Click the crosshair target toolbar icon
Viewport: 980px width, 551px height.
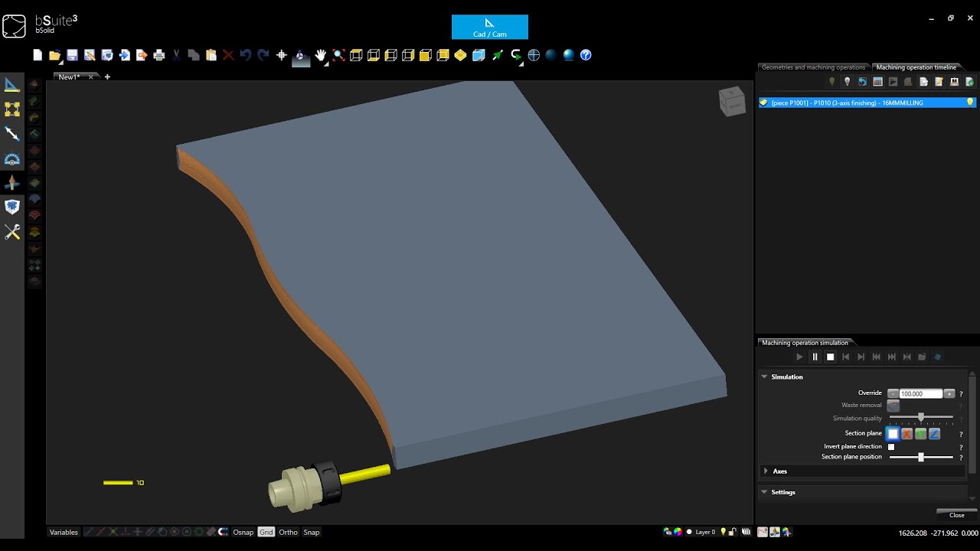(534, 55)
